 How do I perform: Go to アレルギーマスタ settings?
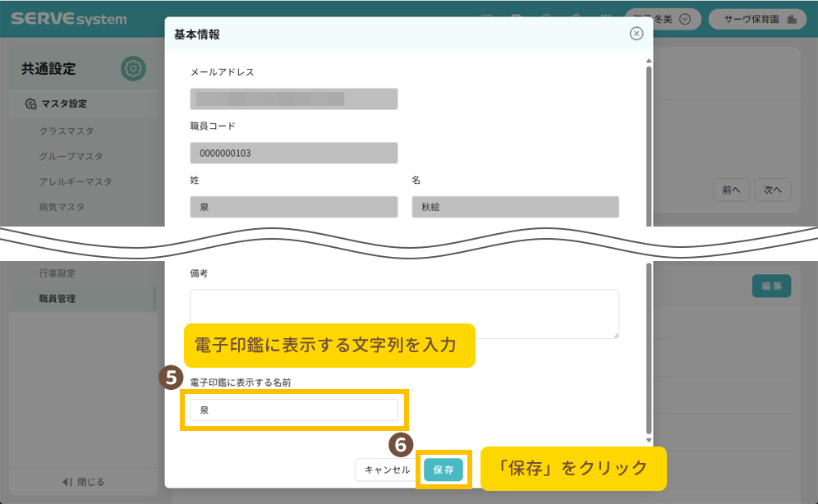(75, 181)
